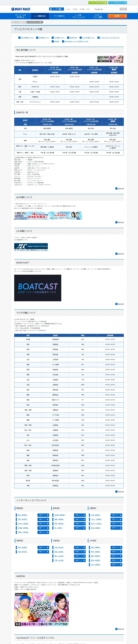Click the chevron icon beside BOATCAST anchor
138x644 pixels.
(x=68, y=38)
